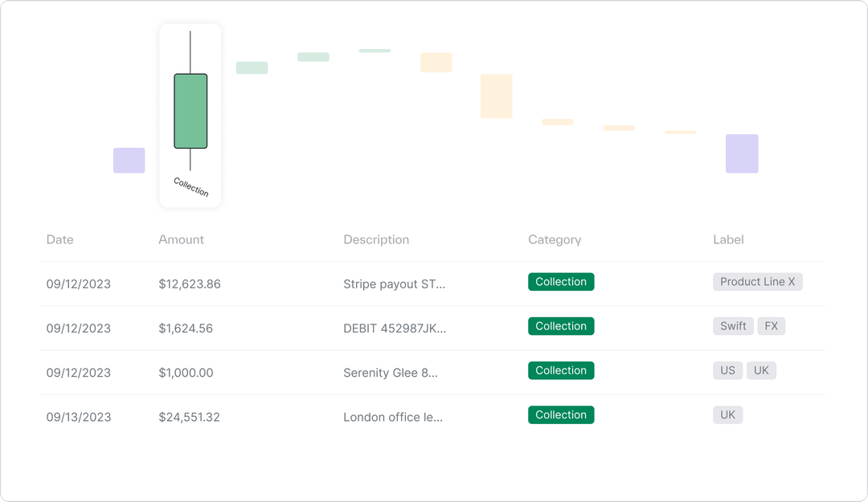The width and height of the screenshot is (868, 502).
Task: Click the purple bar at far right of chart
Action: pos(742,153)
